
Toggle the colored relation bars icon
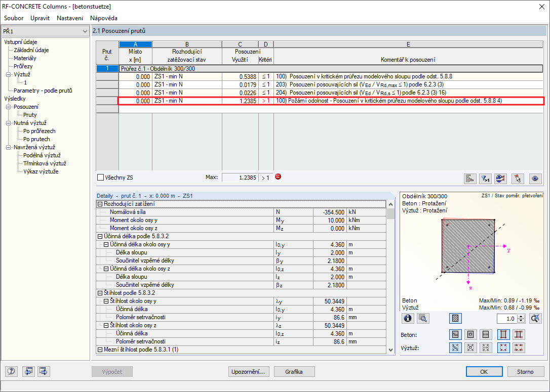pyautogui.click(x=469, y=179)
